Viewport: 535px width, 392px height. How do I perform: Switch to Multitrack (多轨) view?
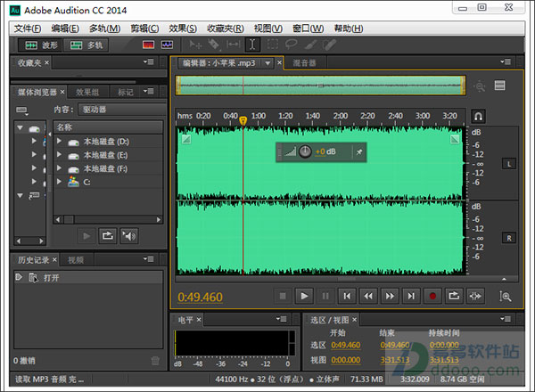click(86, 45)
